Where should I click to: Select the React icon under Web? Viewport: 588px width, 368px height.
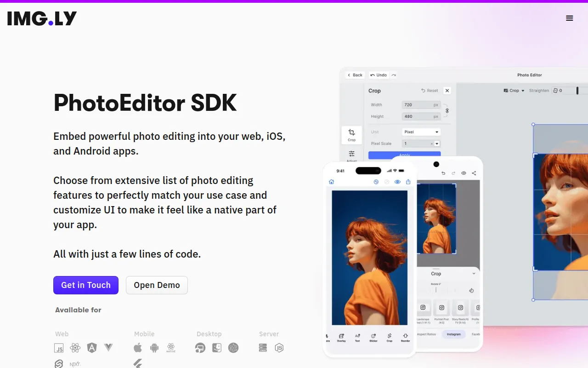point(75,348)
